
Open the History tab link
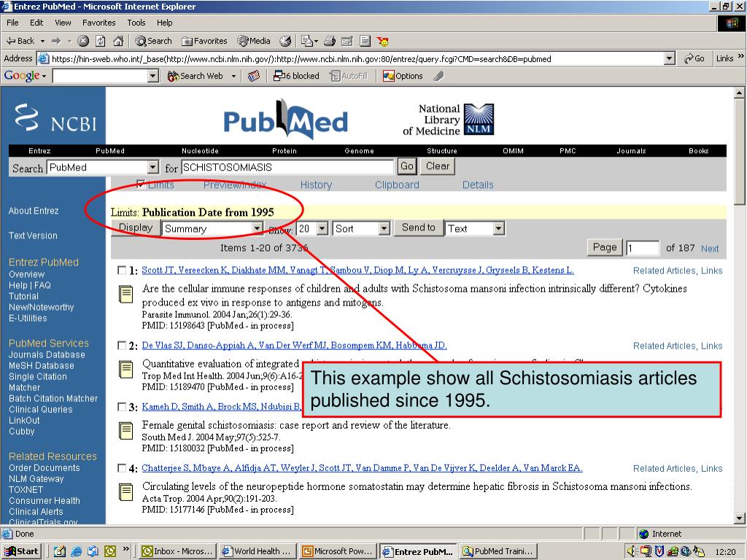[x=316, y=184]
